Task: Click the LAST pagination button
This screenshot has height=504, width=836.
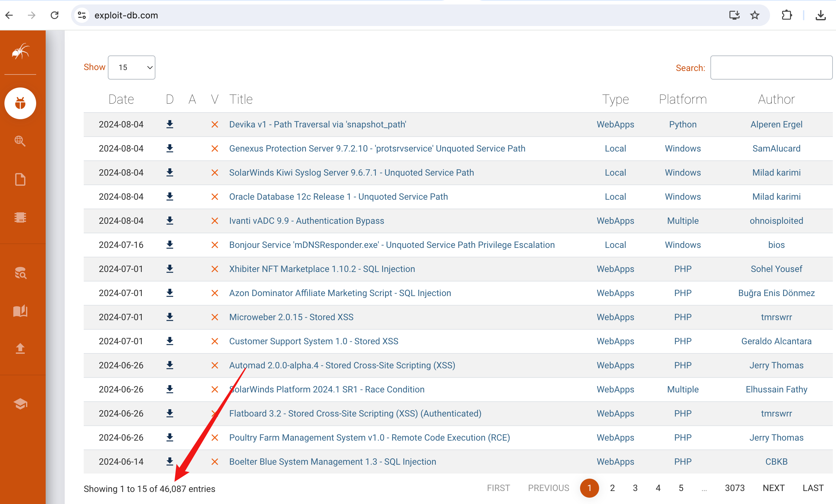Action: pos(813,488)
